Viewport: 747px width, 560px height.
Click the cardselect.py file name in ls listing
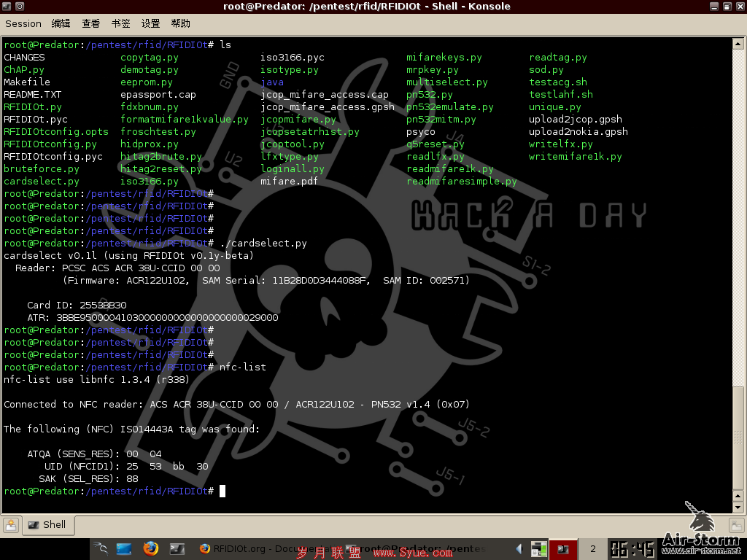[x=42, y=181]
